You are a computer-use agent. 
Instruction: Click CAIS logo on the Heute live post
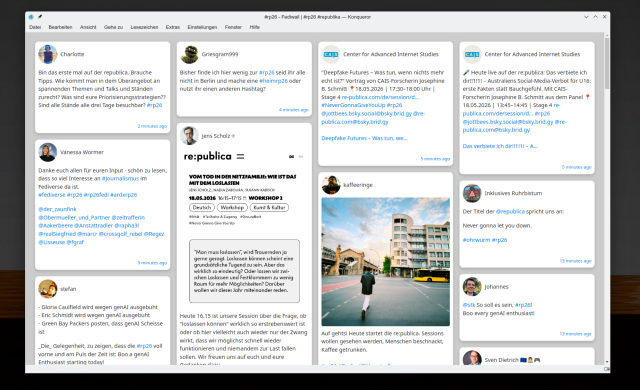point(472,54)
